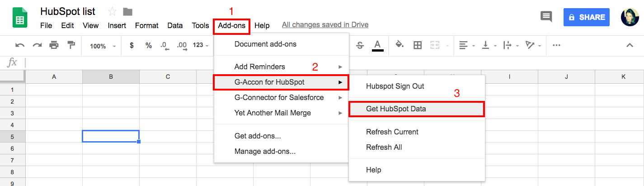Viewport: 644px width, 186px height.
Task: Click 'All changes saved in Drive' link
Action: pyautogui.click(x=325, y=25)
